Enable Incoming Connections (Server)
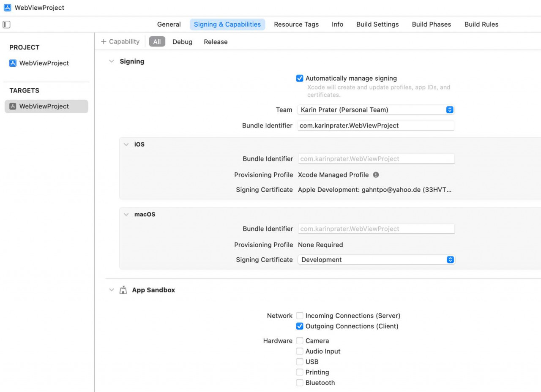This screenshot has height=392, width=541. click(x=300, y=316)
